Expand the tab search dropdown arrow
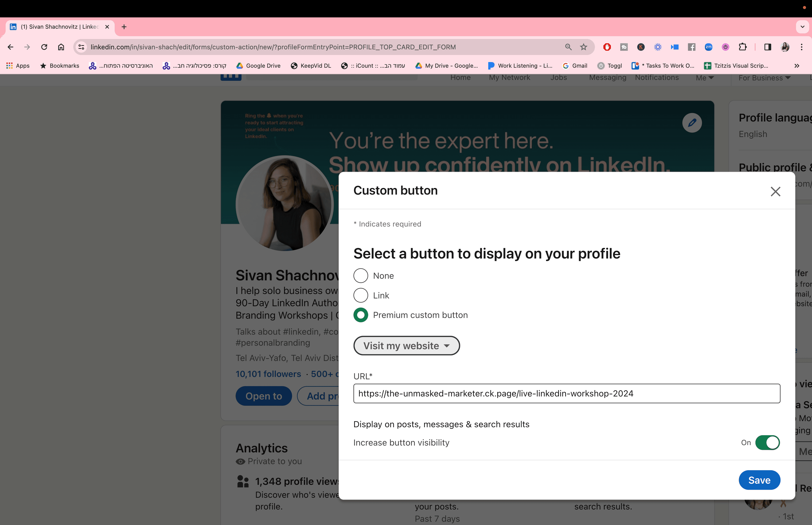The width and height of the screenshot is (812, 525). [x=802, y=27]
